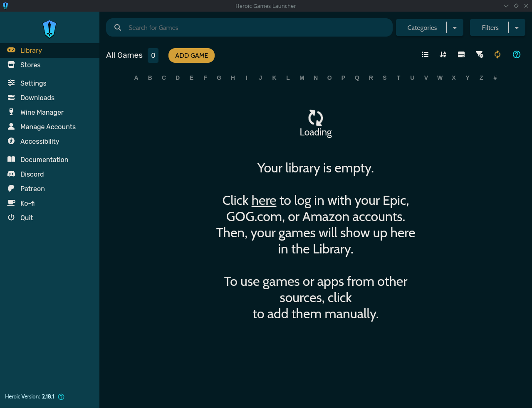Open the Patreon support link
This screenshot has height=408, width=532.
click(x=49, y=189)
